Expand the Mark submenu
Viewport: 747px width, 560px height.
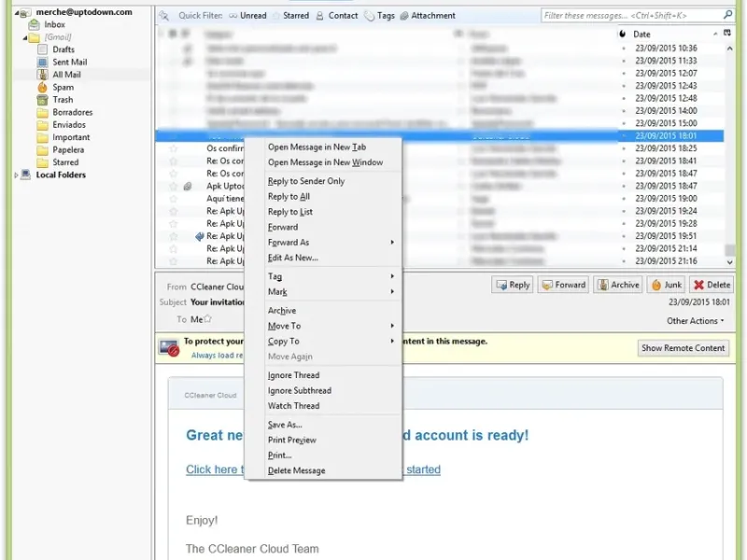pos(324,291)
